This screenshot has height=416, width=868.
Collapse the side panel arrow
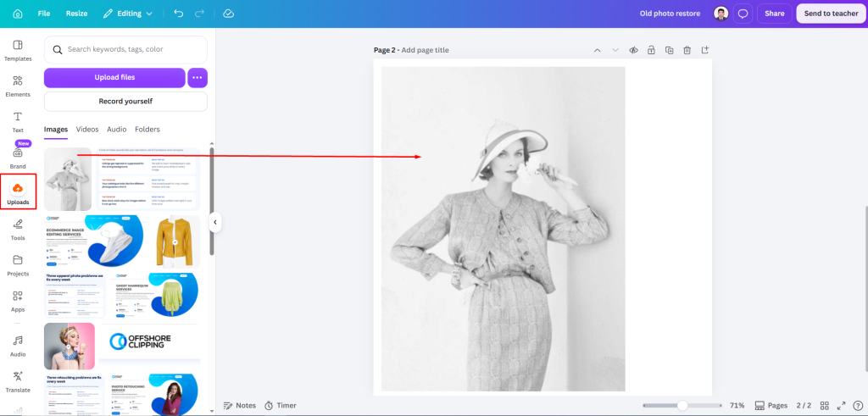click(214, 223)
